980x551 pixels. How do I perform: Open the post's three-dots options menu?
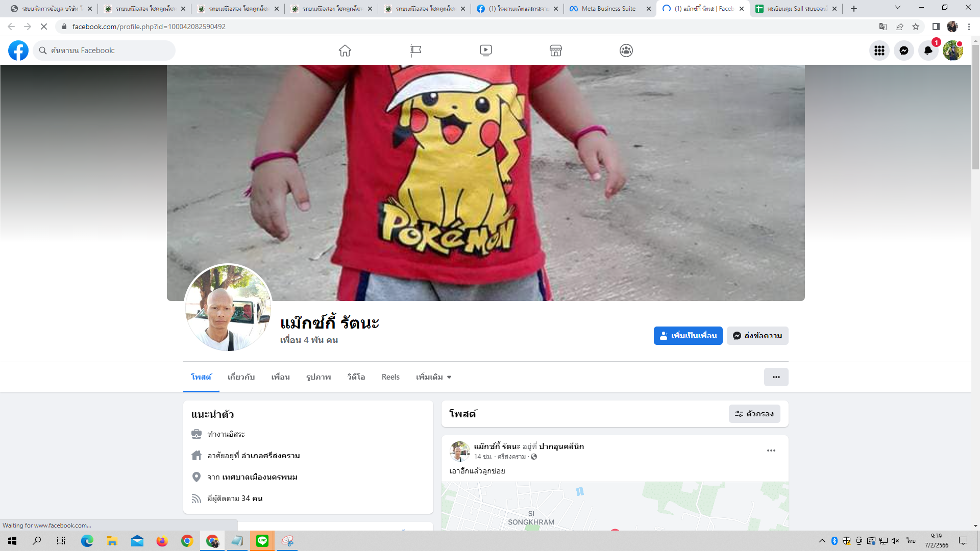point(771,450)
